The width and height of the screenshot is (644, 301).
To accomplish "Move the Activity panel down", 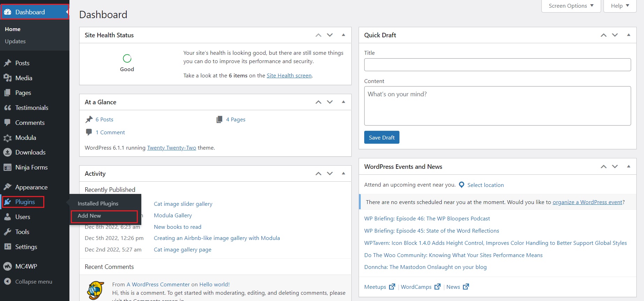I will pos(330,173).
